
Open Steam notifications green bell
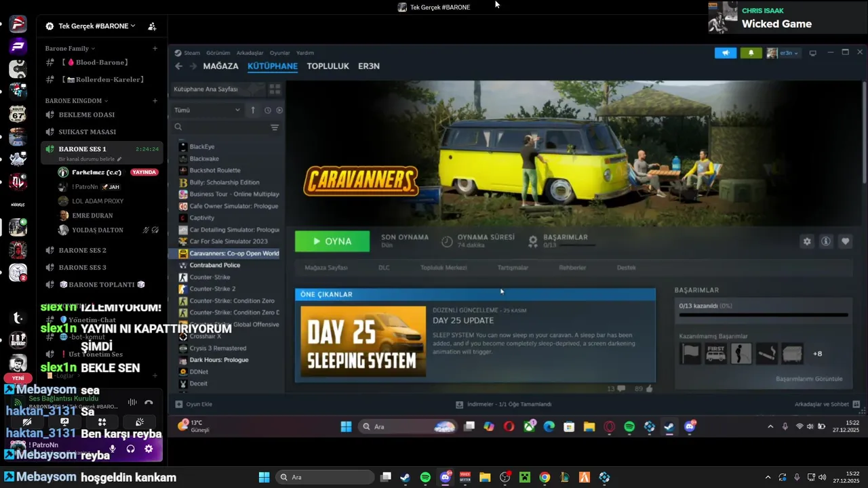pyautogui.click(x=751, y=53)
